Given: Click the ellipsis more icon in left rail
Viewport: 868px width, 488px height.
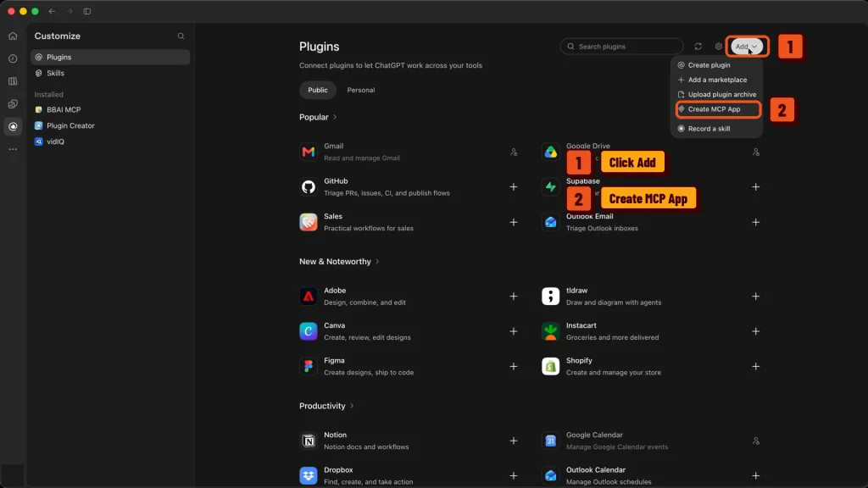Looking at the screenshot, I should tap(13, 149).
